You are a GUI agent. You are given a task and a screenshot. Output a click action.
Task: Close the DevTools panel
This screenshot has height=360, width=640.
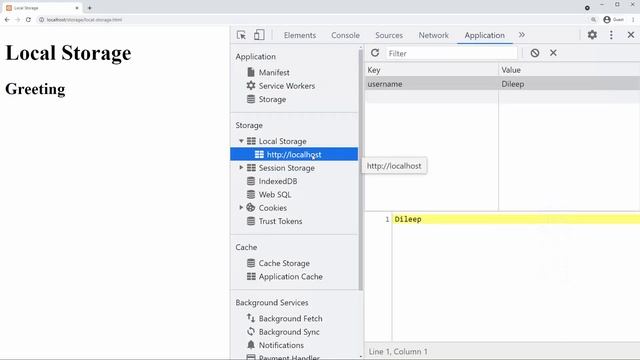coord(631,35)
